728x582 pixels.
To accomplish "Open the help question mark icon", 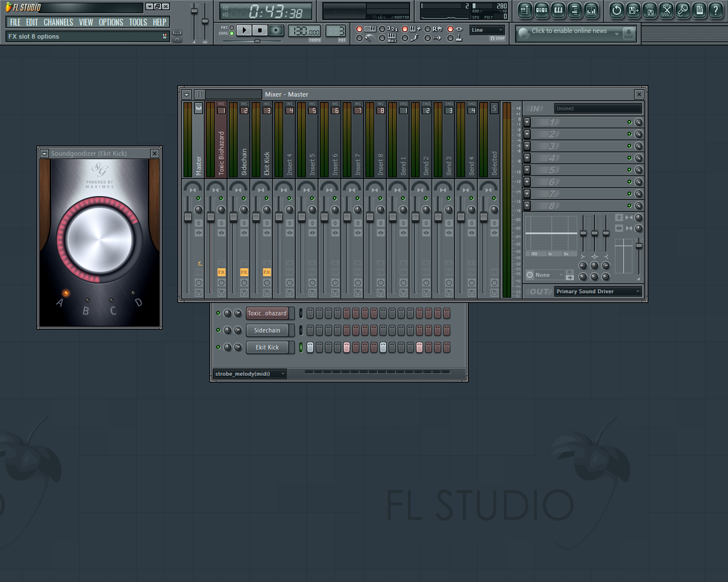I will pos(716,10).
